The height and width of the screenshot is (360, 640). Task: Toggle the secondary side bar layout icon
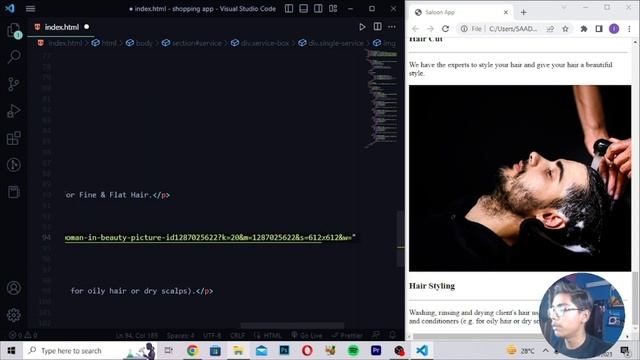318,9
